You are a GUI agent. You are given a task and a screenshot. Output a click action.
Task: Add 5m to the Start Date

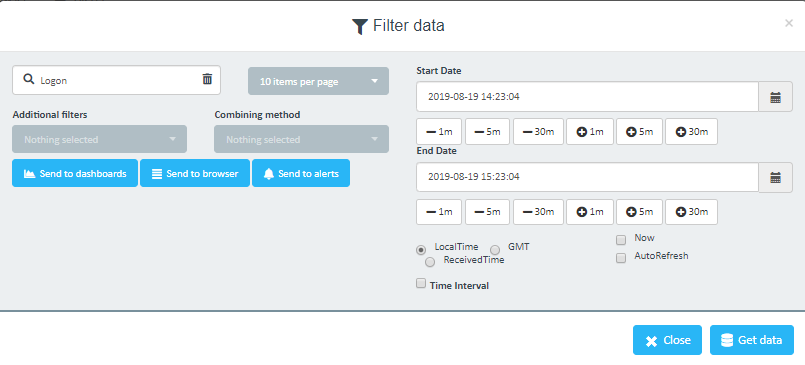(640, 132)
